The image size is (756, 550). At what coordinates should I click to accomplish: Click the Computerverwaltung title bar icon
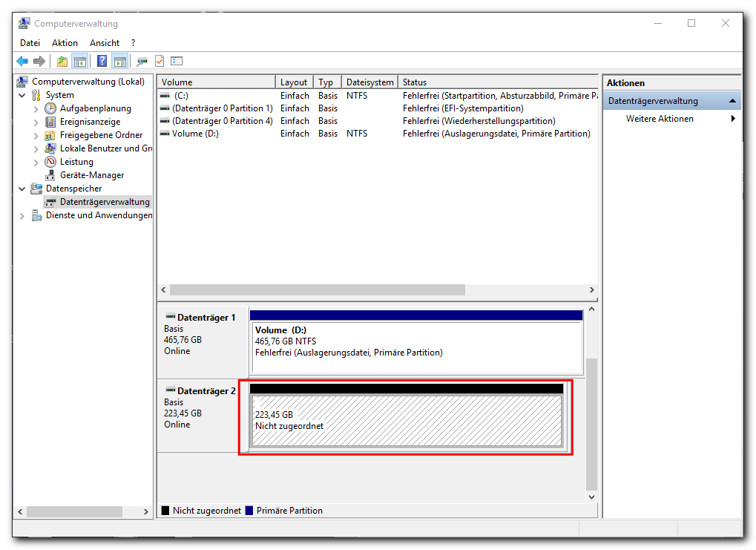click(24, 23)
